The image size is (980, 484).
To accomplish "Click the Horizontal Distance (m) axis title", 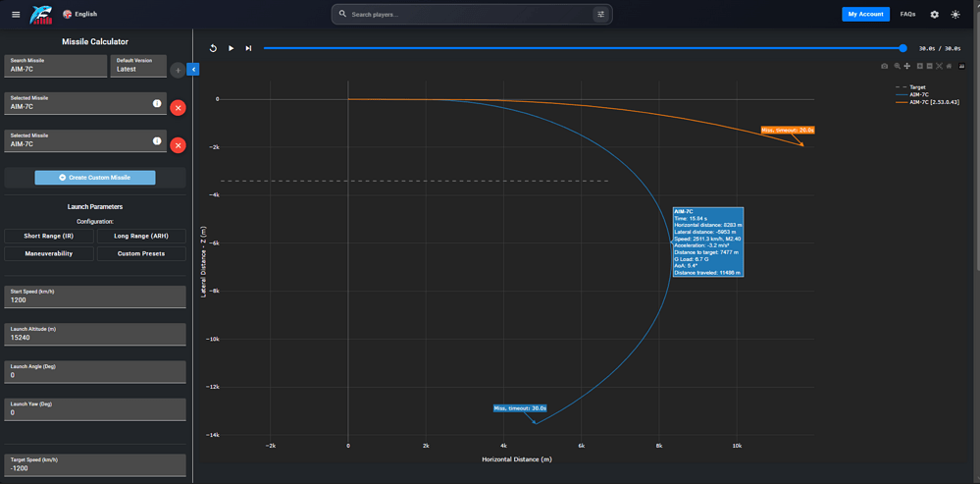I will [x=517, y=459].
